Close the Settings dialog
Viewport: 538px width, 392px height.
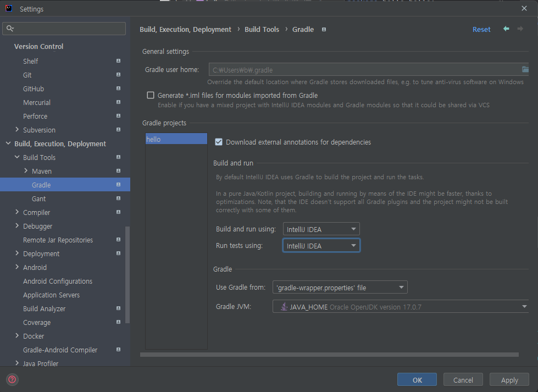coord(524,8)
